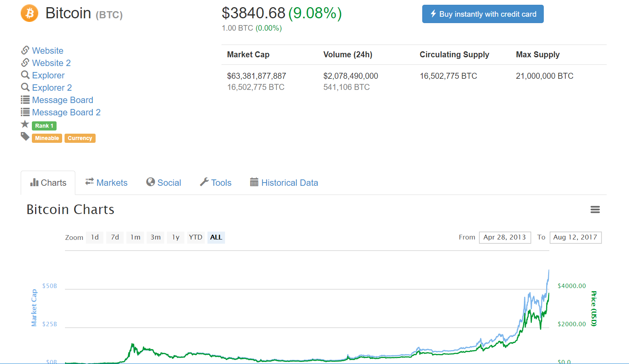
Task: Set chart zoom to 7d
Action: pos(115,237)
